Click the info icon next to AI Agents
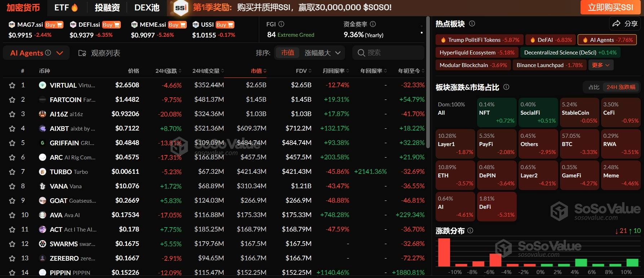 (48, 53)
